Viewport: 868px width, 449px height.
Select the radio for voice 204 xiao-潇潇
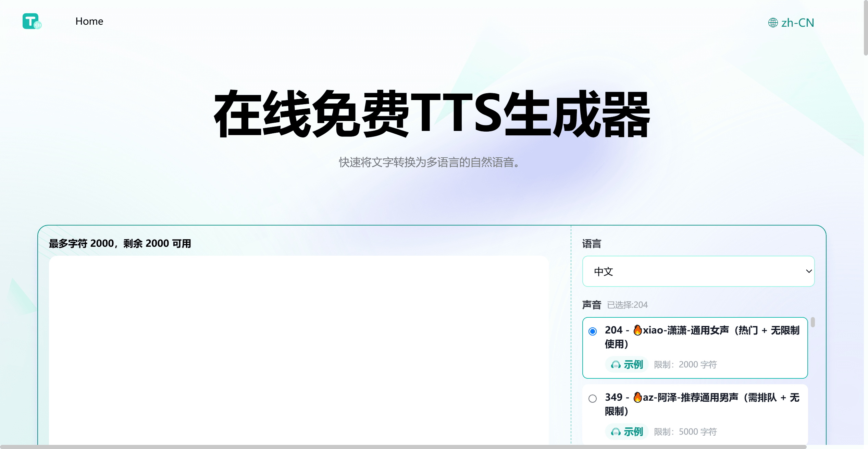(593, 331)
